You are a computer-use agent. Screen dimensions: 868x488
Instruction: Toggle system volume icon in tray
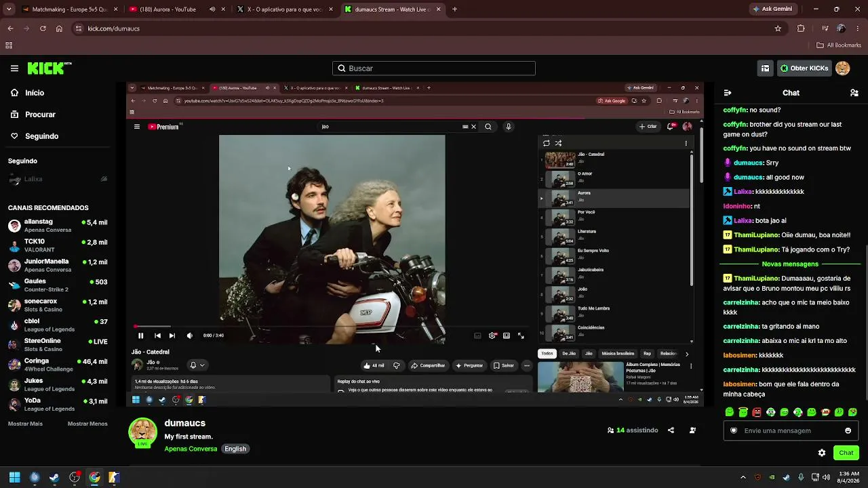click(x=827, y=477)
